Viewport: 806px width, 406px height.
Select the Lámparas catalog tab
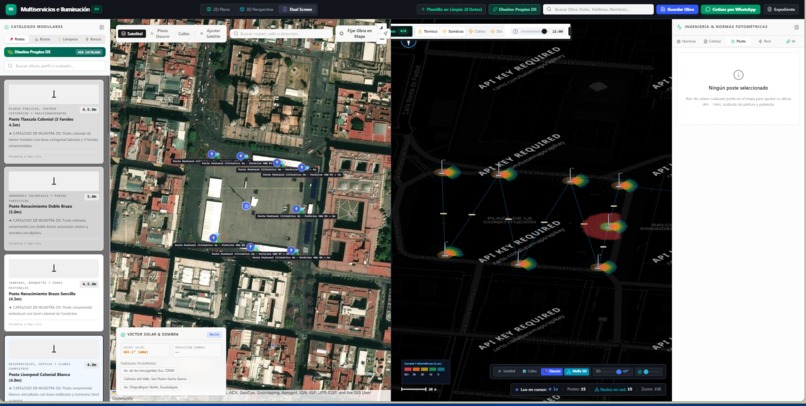[68, 39]
